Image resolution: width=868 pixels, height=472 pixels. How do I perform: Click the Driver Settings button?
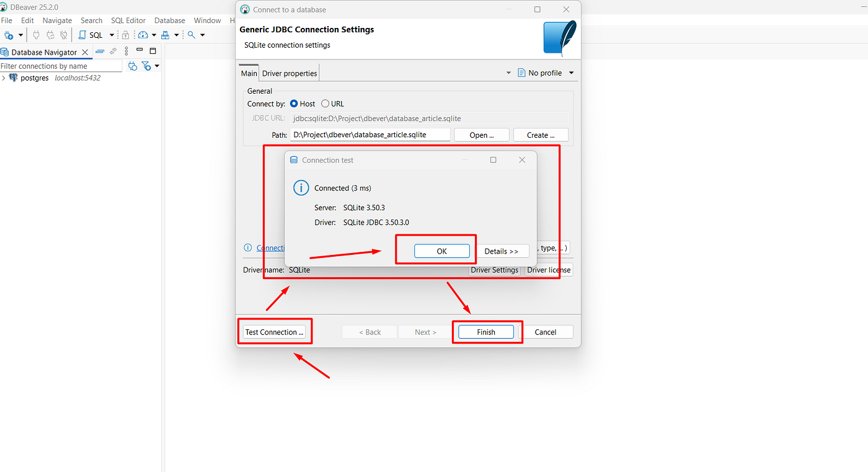point(495,270)
